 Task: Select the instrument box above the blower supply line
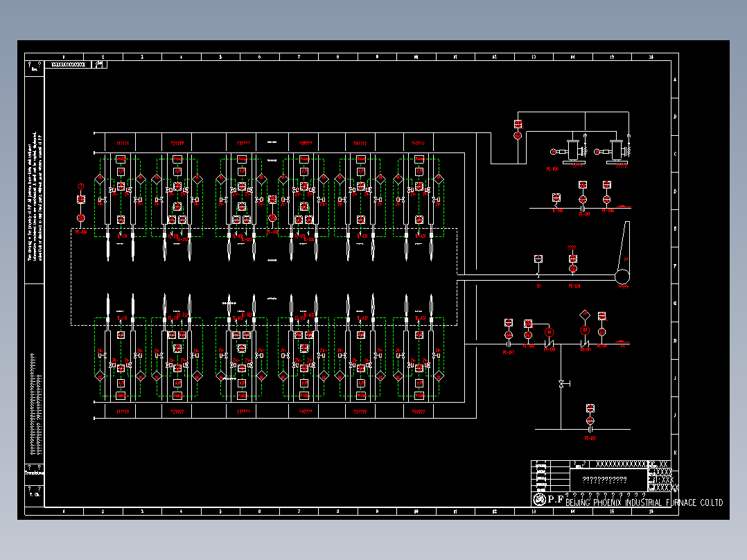[x=518, y=124]
